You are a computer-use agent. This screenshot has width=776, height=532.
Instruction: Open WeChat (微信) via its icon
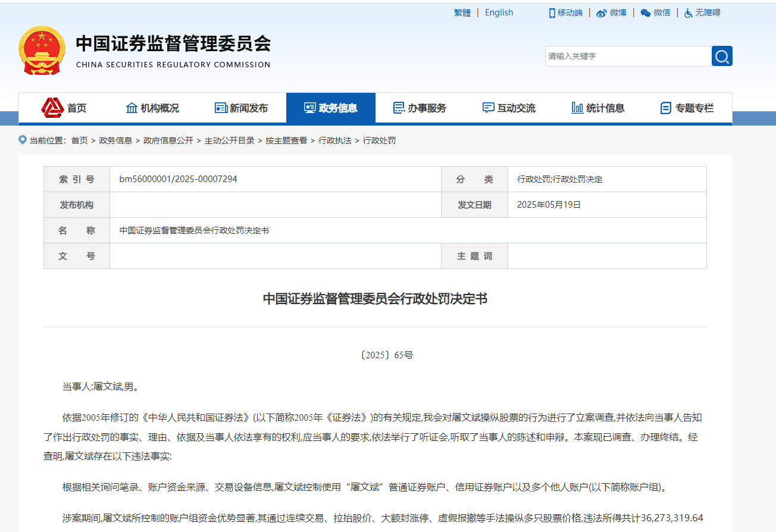[x=644, y=12]
